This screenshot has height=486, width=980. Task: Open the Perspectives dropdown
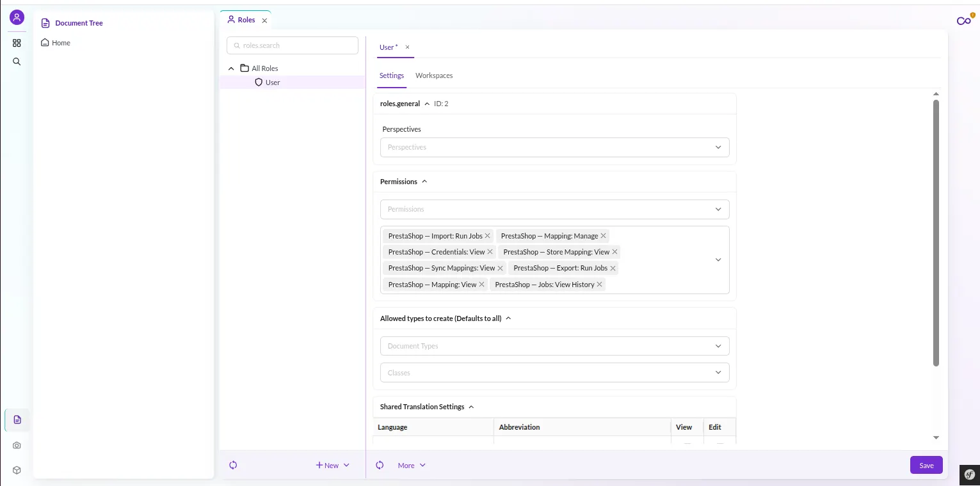554,147
